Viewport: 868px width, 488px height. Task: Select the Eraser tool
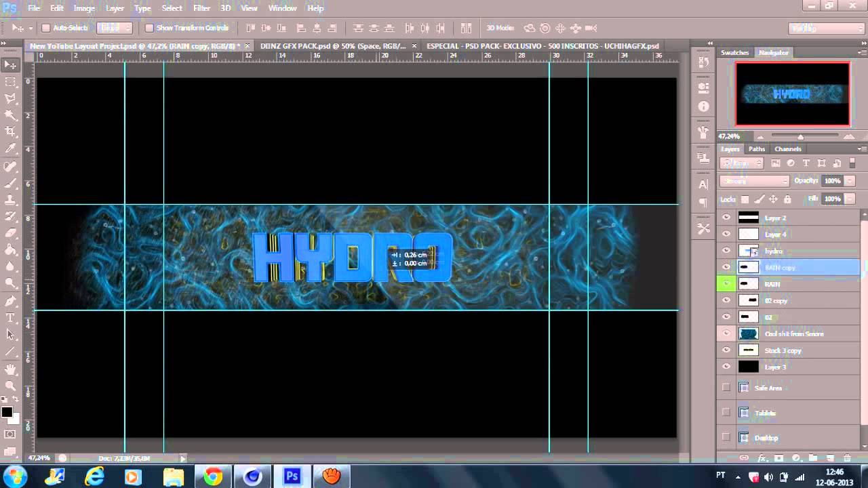coord(10,233)
